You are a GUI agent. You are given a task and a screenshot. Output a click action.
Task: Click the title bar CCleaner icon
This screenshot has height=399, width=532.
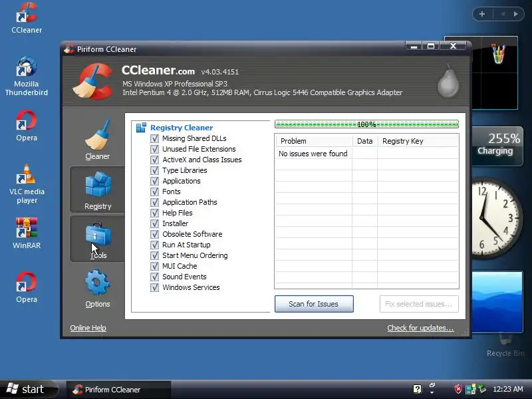[x=69, y=49]
